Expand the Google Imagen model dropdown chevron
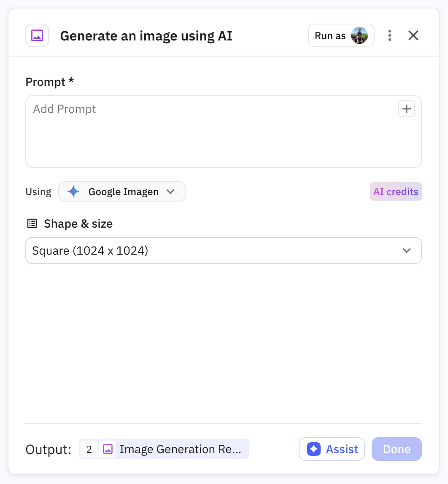The image size is (448, 484). point(170,192)
